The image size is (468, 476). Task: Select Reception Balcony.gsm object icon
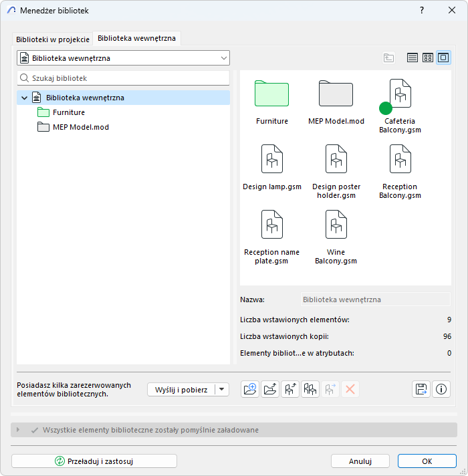[400, 158]
